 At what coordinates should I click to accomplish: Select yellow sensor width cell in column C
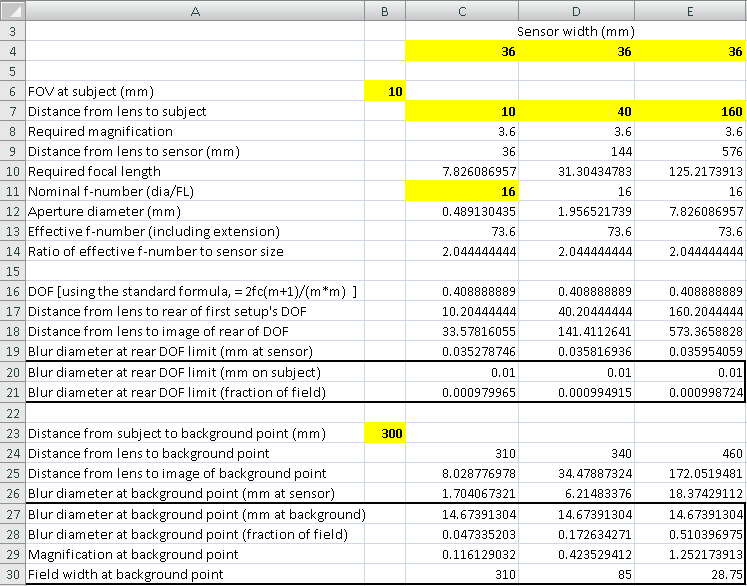[x=462, y=51]
